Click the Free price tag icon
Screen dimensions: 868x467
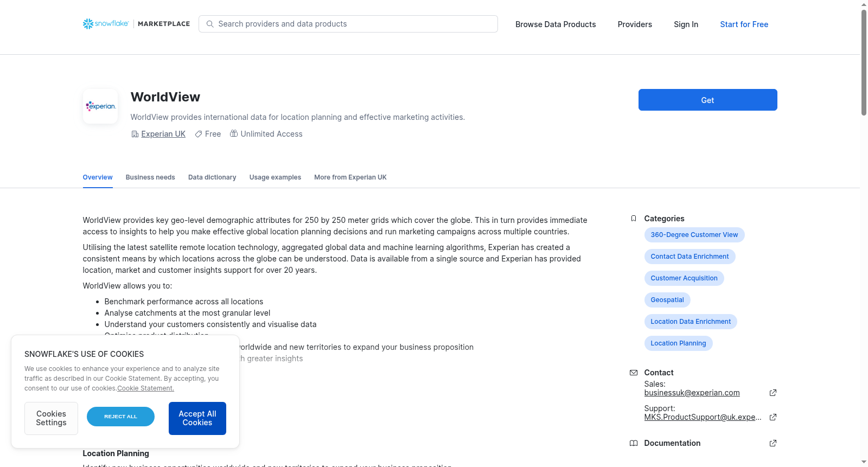tap(199, 134)
